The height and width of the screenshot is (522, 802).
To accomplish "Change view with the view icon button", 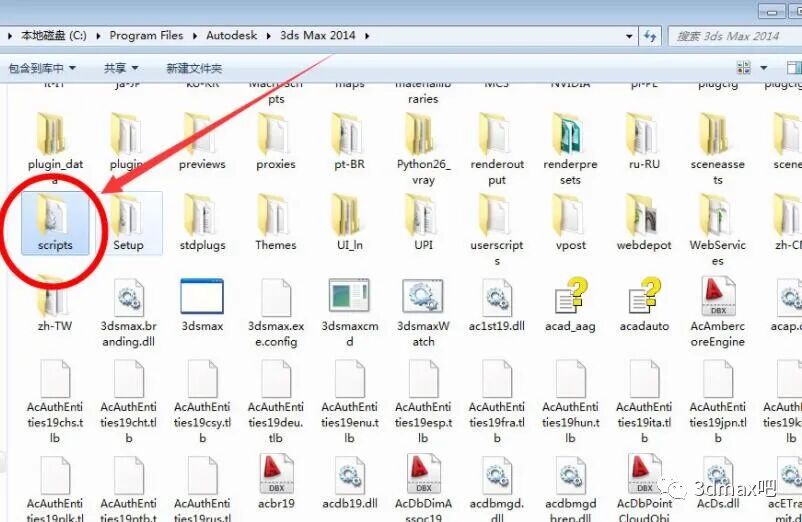I will pos(743,67).
